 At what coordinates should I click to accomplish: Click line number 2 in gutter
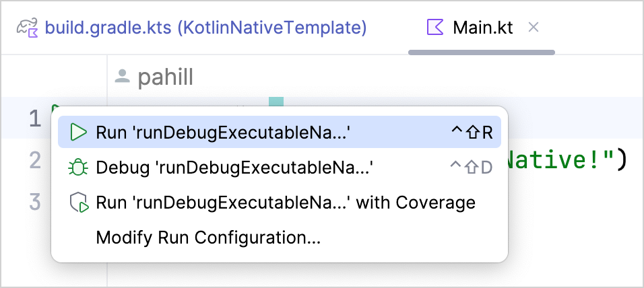point(35,160)
